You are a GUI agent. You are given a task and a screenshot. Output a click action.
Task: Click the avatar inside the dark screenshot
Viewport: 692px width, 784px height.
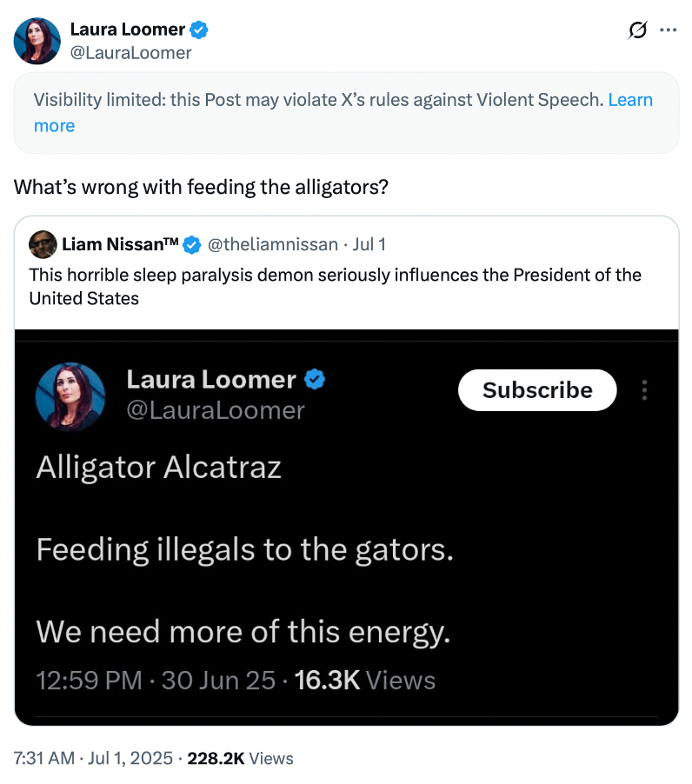pyautogui.click(x=70, y=397)
